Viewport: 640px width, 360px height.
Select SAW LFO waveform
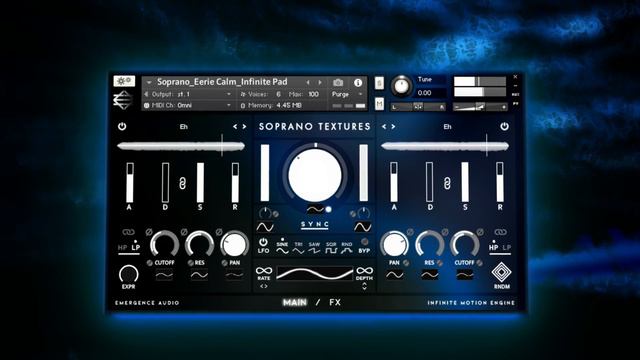(x=314, y=247)
